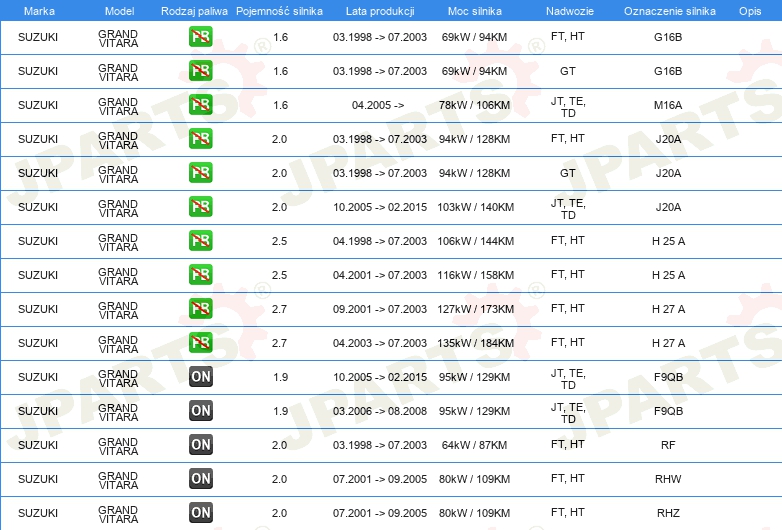This screenshot has height=530, width=782.
Task: Click the 1.6 capacity in the M16A row
Action: pyautogui.click(x=280, y=105)
